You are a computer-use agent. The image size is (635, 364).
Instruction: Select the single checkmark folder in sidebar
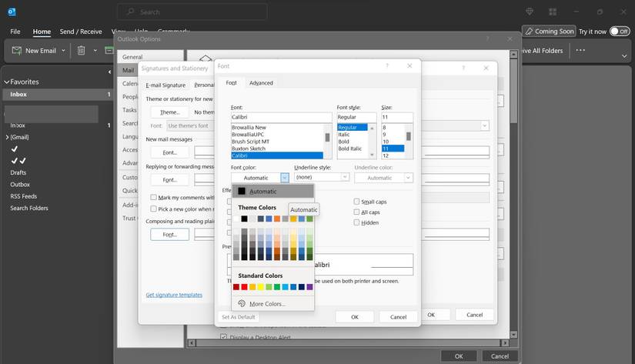pyautogui.click(x=15, y=149)
